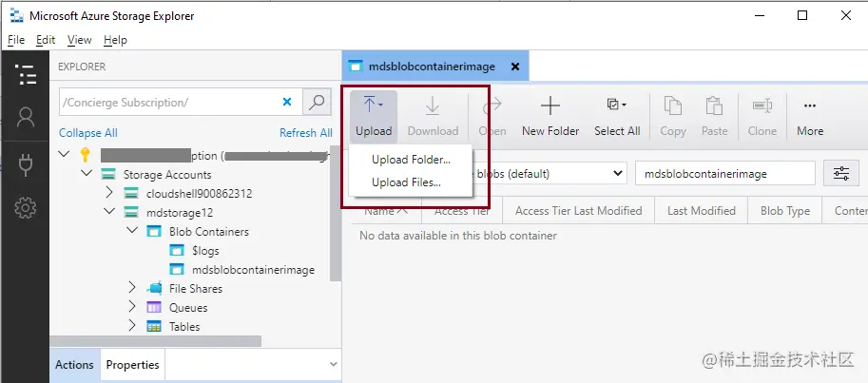Open the Explorer panel icon in sidebar
868x383 pixels.
[x=25, y=74]
